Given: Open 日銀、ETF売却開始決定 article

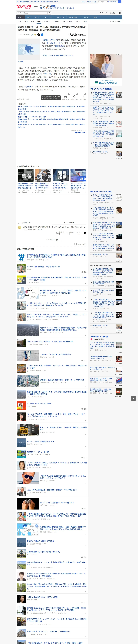Looking at the screenshot, I should coord(52,490).
